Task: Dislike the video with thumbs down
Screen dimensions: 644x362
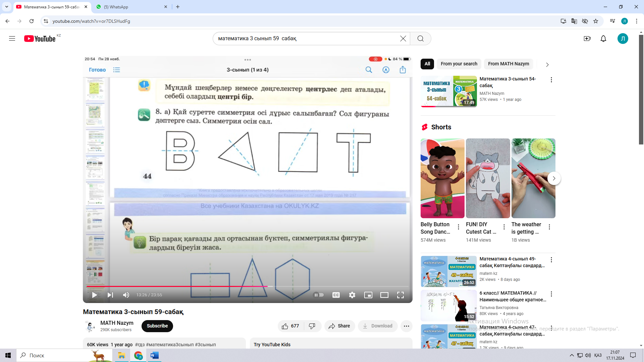Action: (x=312, y=326)
